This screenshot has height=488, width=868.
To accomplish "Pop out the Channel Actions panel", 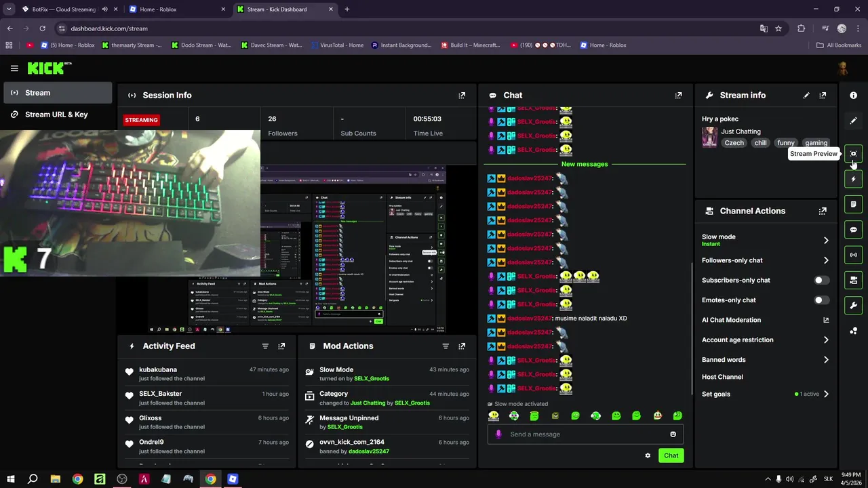I will pyautogui.click(x=823, y=211).
